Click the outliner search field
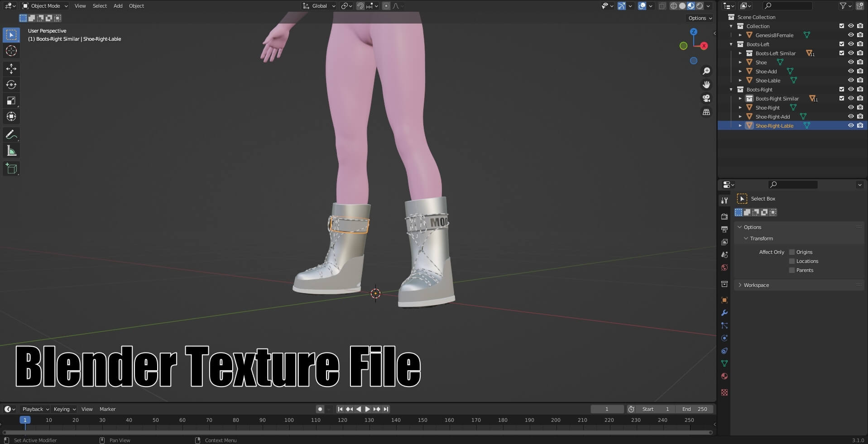 pyautogui.click(x=787, y=6)
